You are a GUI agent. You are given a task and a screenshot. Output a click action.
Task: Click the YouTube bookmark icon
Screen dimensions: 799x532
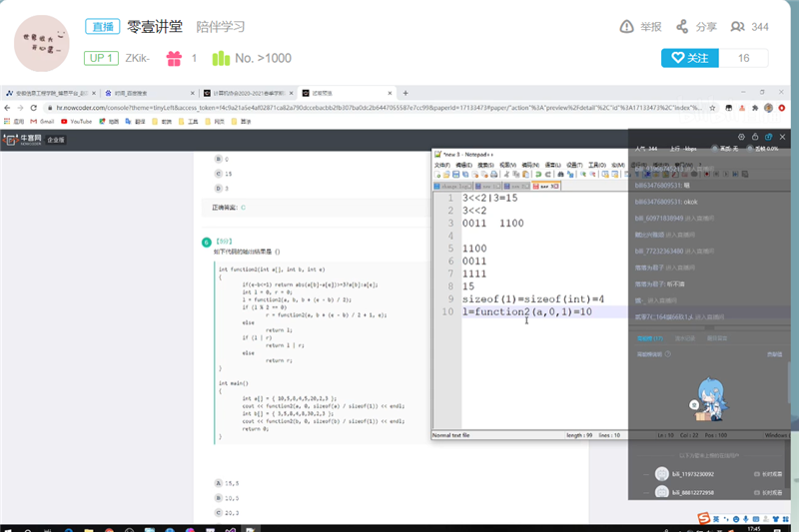click(x=63, y=122)
